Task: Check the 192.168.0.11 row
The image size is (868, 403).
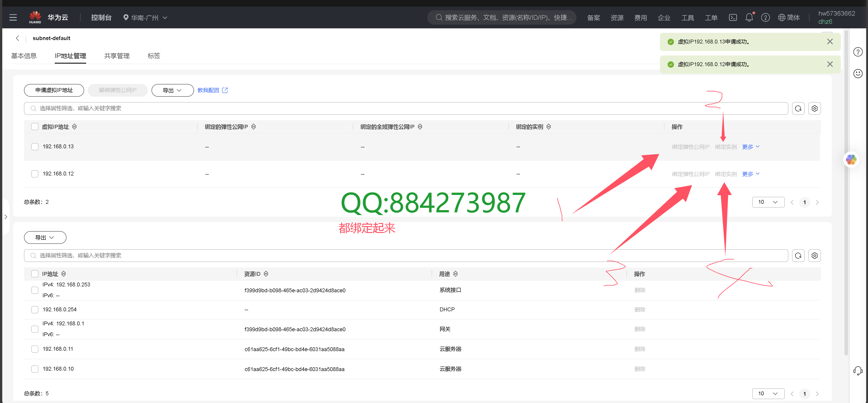Action: (35, 349)
